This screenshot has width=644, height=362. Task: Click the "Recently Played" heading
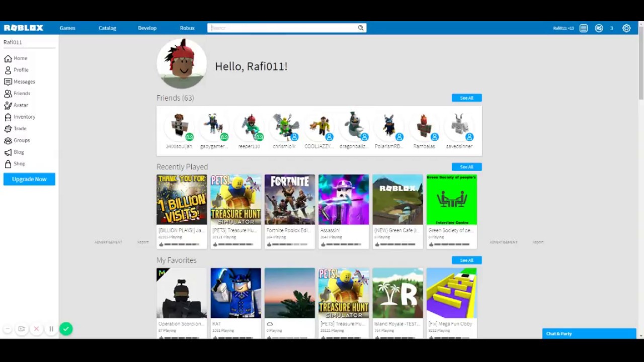(x=182, y=167)
